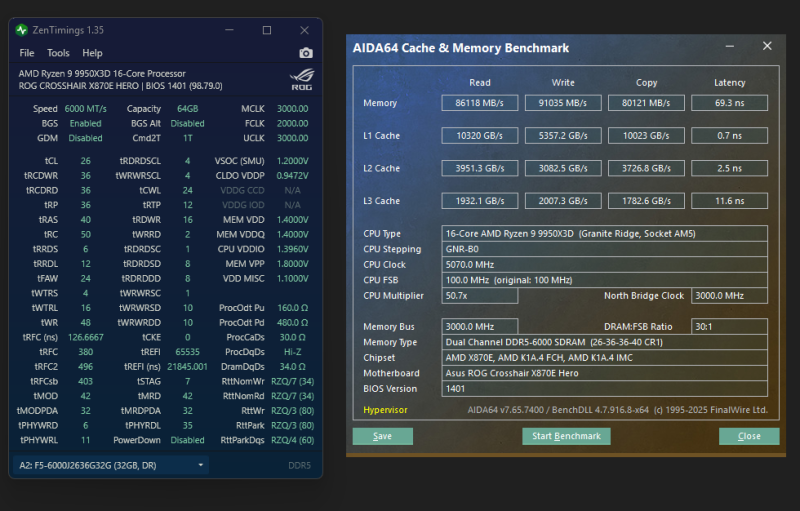Viewport: 800px width, 511px height.
Task: Click Memory Type field DDR5-6000 SDRAM
Action: coord(605,342)
